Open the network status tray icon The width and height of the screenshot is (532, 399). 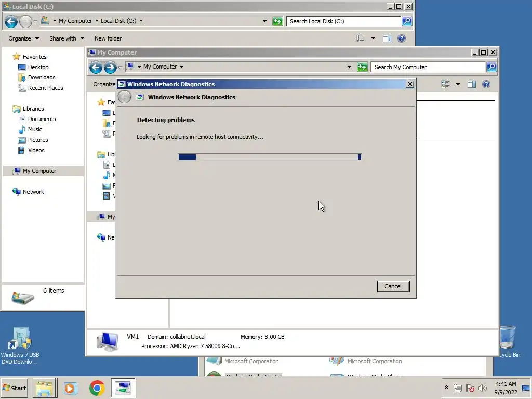pyautogui.click(x=457, y=388)
